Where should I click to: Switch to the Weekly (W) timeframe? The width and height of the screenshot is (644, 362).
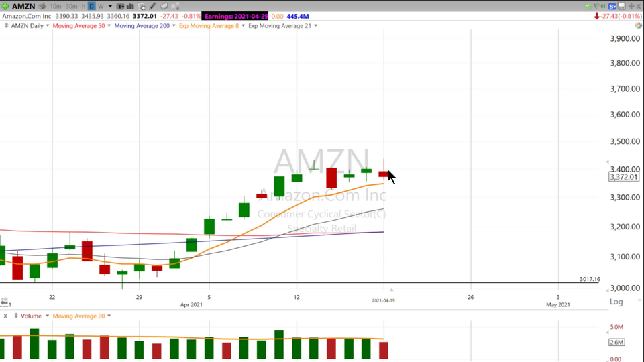(x=101, y=6)
